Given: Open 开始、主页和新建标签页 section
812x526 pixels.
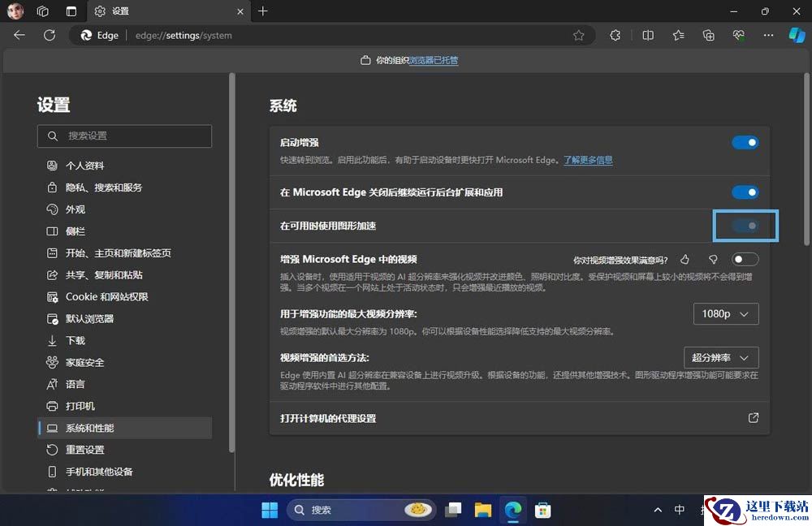Looking at the screenshot, I should 124,253.
